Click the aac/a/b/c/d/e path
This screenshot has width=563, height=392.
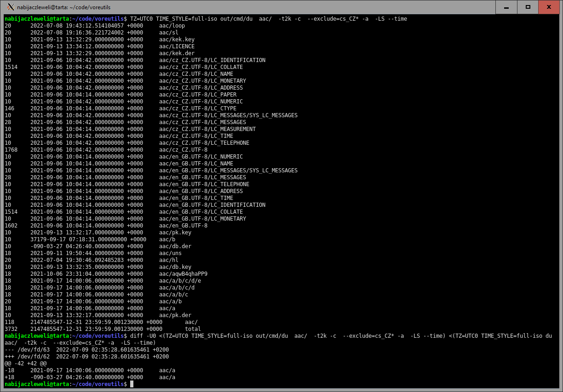tap(180, 281)
